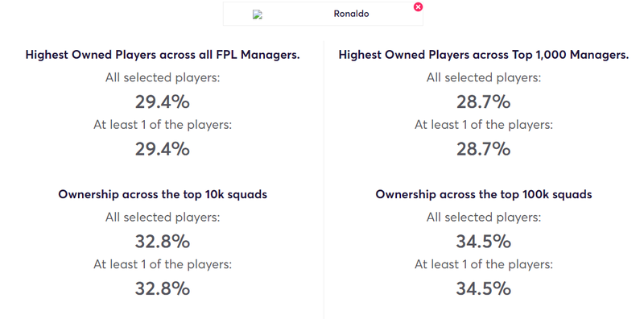Viewport: 644px width, 319px height.
Task: Click 28.7% under All selected players
Action: [484, 102]
